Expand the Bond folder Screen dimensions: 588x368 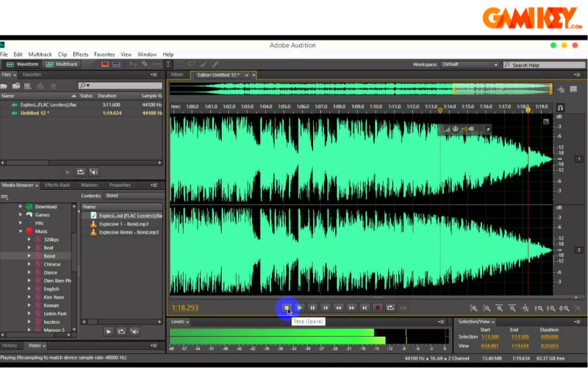click(29, 255)
